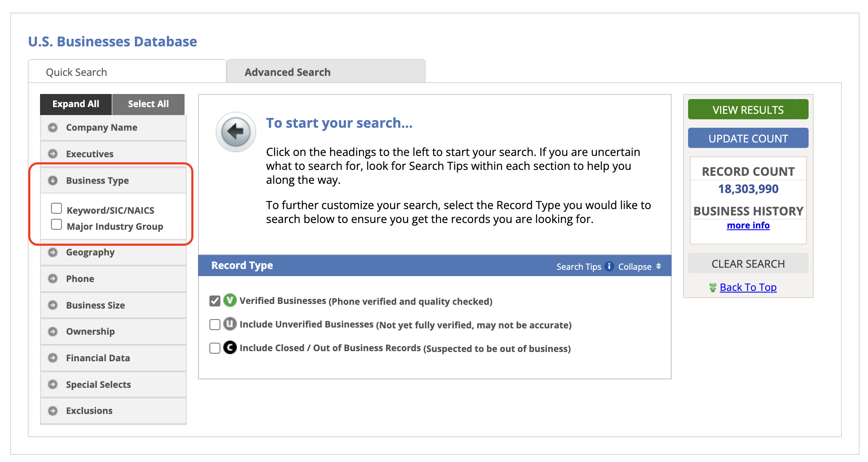Click the Collapse link in Record Type bar
The image size is (868, 462).
coord(635,266)
